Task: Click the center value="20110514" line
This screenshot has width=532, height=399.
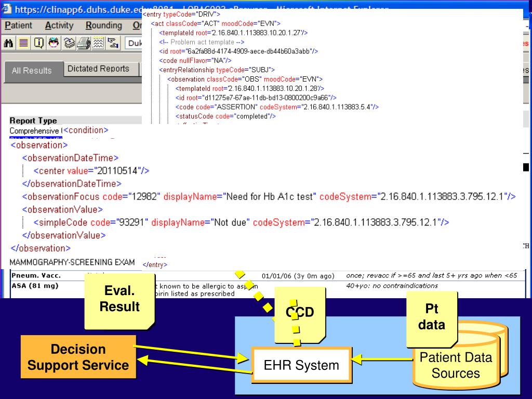Action: [91, 170]
